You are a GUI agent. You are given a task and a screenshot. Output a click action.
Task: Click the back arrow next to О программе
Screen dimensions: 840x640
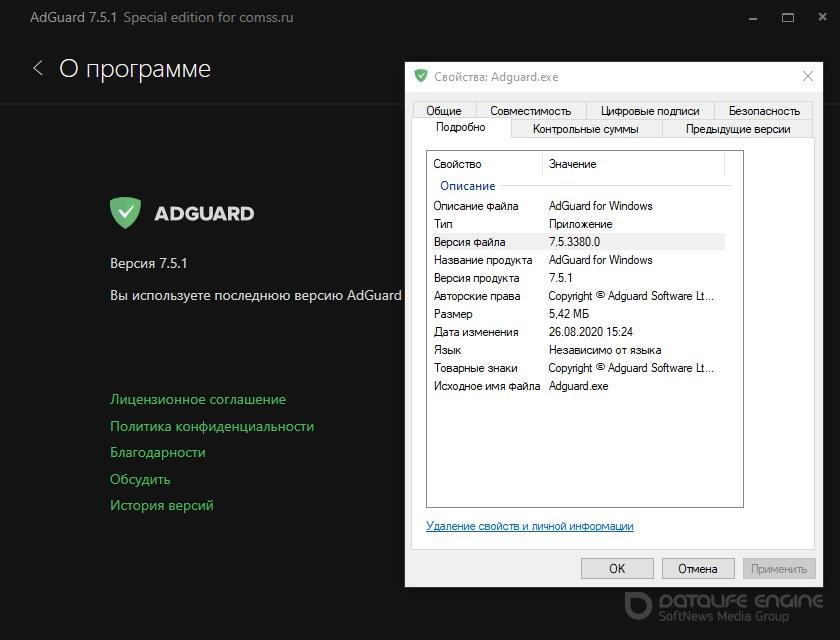point(38,68)
